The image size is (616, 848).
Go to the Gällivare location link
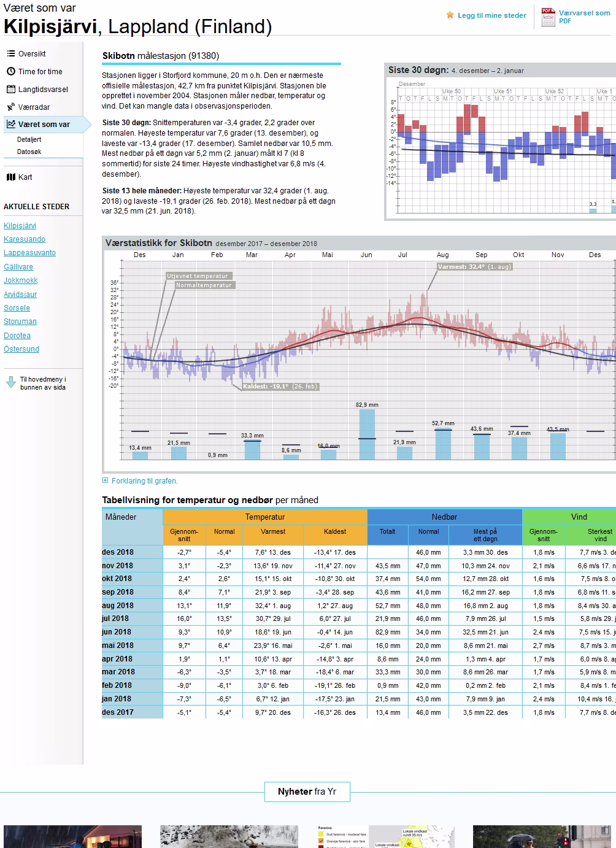(x=18, y=267)
